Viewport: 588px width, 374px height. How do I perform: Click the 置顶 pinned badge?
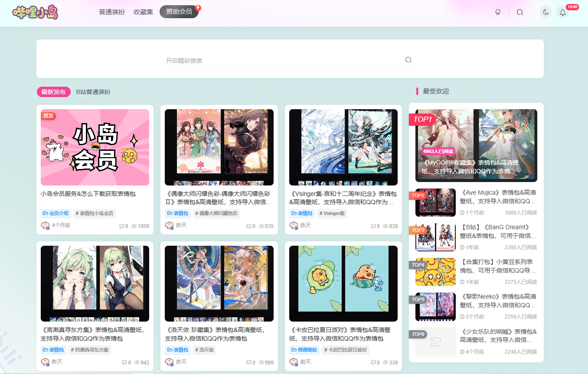pos(48,116)
